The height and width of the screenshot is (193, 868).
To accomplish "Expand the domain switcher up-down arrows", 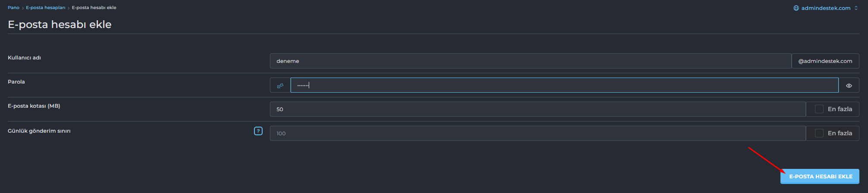I will [x=856, y=8].
